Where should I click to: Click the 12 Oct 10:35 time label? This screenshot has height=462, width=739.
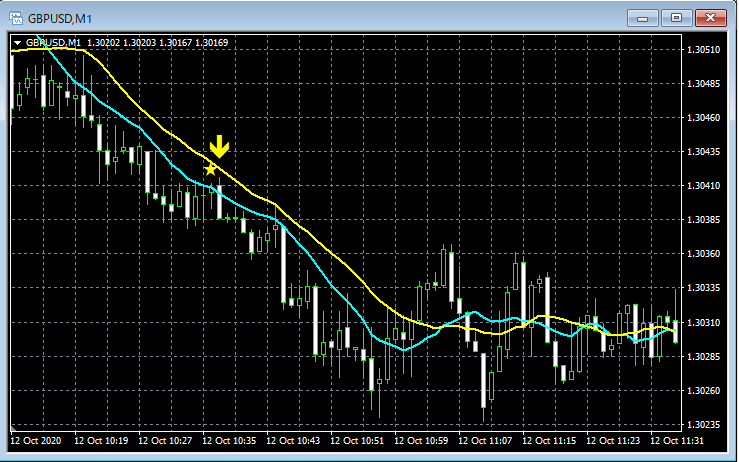[x=229, y=441]
